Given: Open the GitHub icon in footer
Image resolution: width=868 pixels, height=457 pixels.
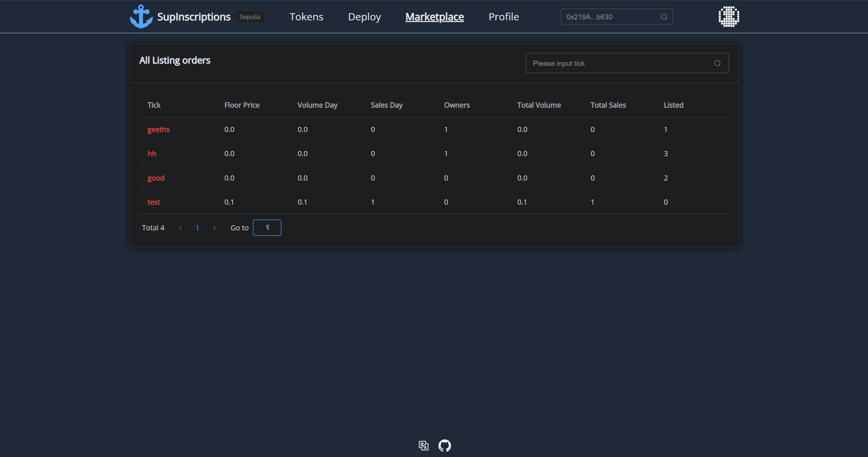Looking at the screenshot, I should coord(445,445).
